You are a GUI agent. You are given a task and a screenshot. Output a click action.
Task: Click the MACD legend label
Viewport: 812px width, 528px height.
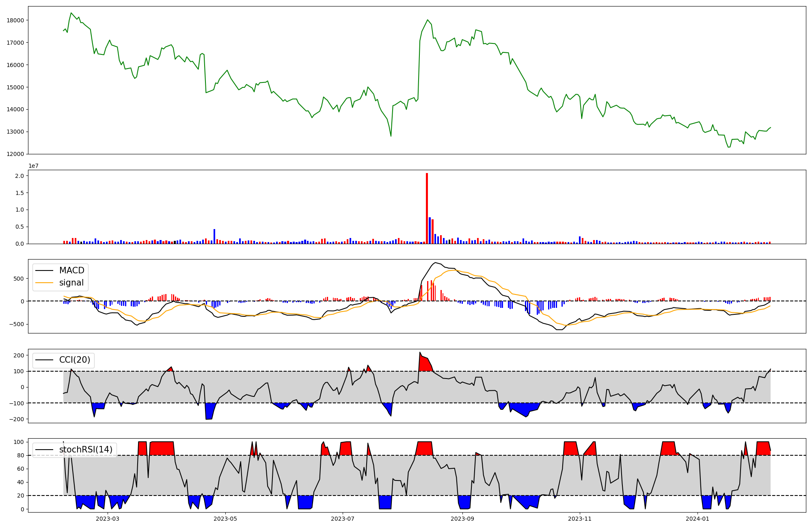coord(71,270)
